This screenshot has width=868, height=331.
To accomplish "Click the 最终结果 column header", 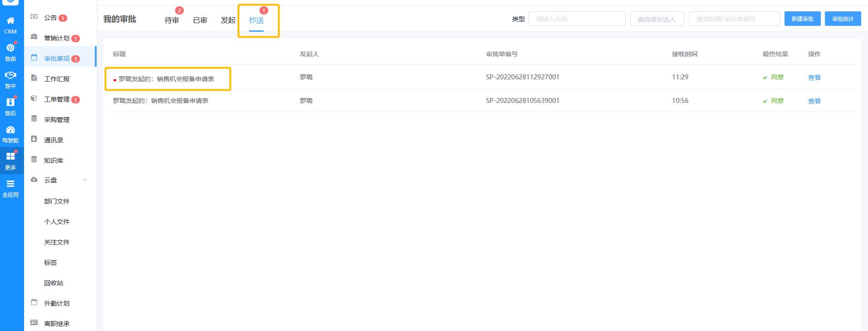I will [775, 54].
